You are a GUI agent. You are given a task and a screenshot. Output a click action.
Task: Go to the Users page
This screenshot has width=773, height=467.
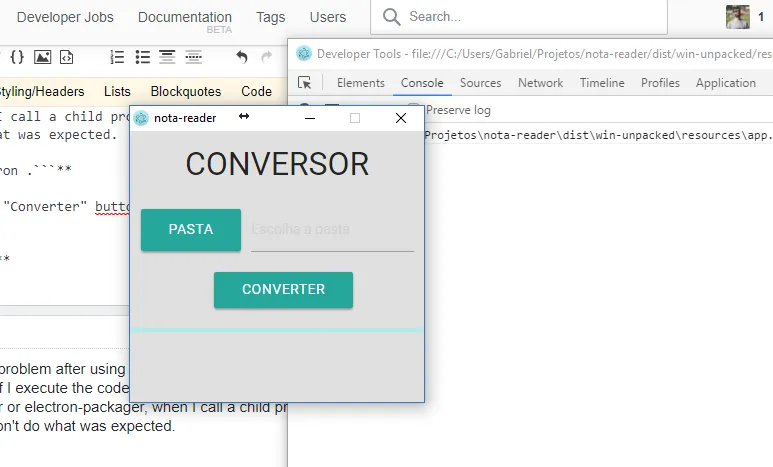(x=328, y=17)
